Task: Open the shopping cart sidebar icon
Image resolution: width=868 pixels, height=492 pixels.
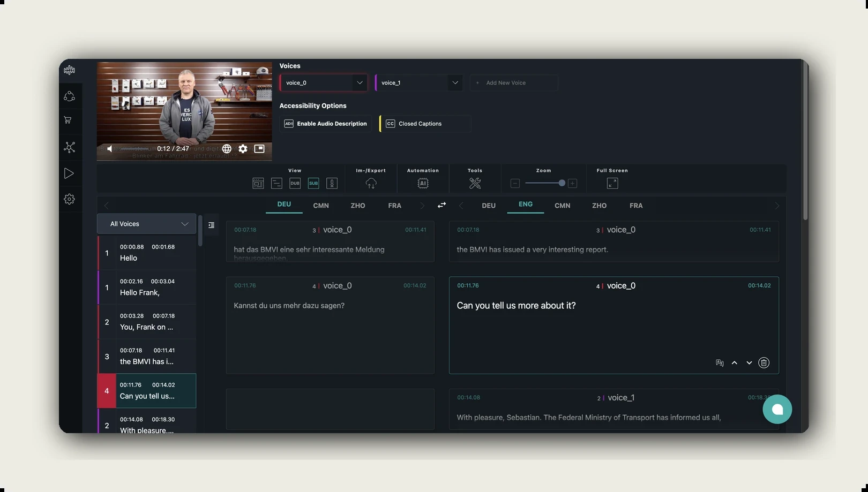Action: [x=68, y=120]
